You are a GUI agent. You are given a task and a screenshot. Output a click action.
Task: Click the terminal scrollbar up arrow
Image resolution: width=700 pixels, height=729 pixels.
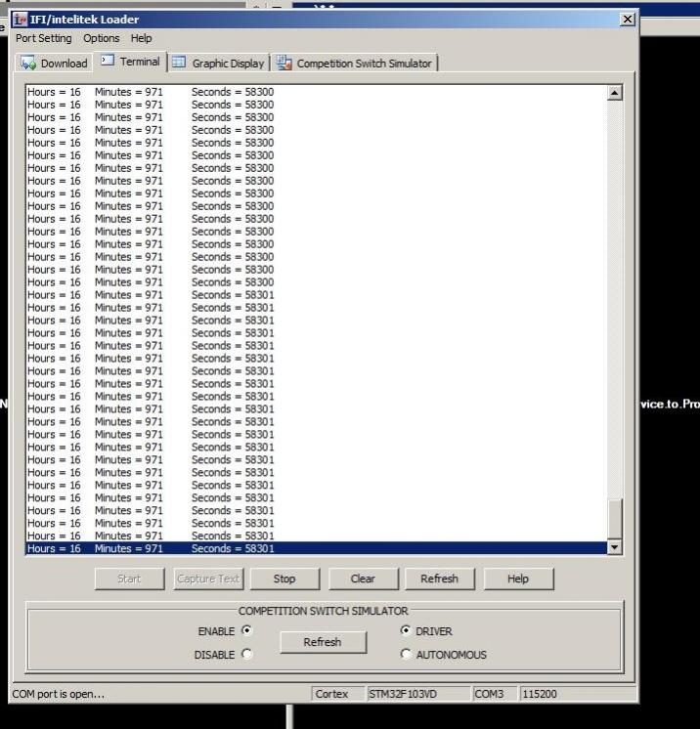coord(614,93)
